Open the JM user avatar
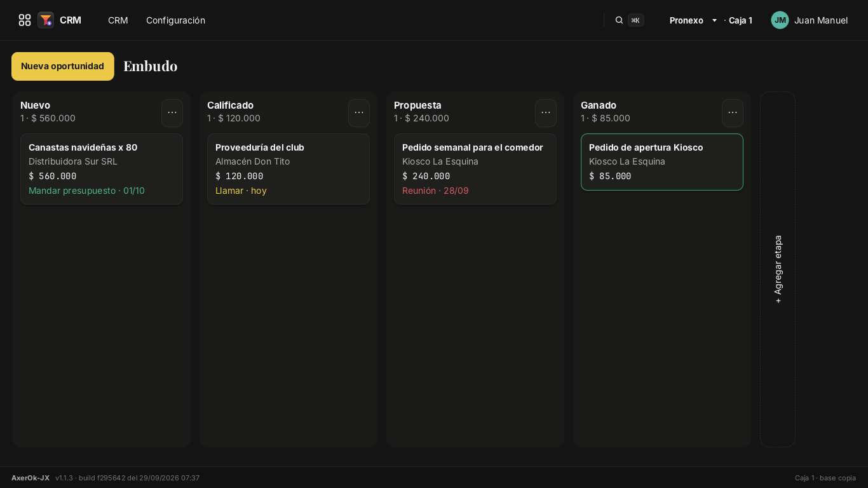The height and width of the screenshot is (488, 868). (780, 20)
